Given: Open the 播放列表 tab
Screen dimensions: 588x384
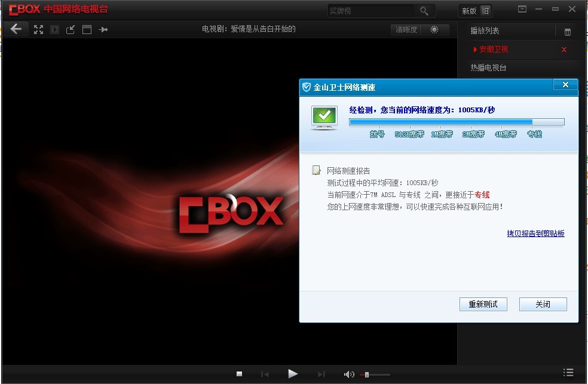Looking at the screenshot, I should coord(485,30).
